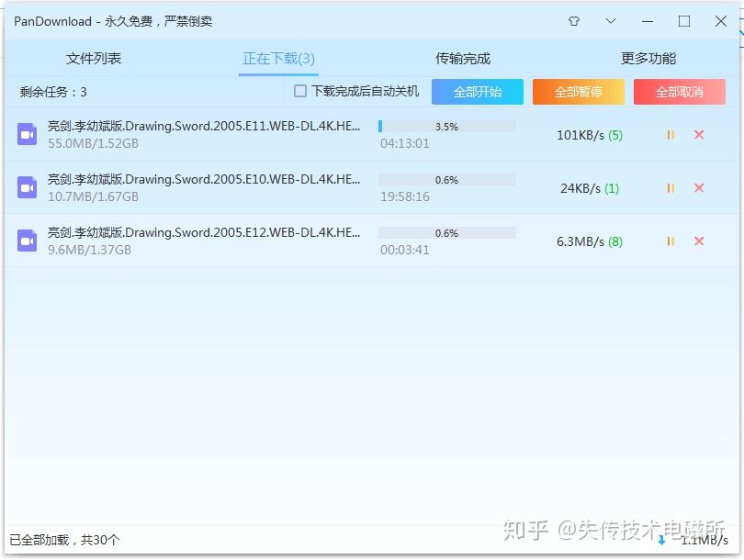
Task: Click the download arrow icon in status bar
Action: 662,540
